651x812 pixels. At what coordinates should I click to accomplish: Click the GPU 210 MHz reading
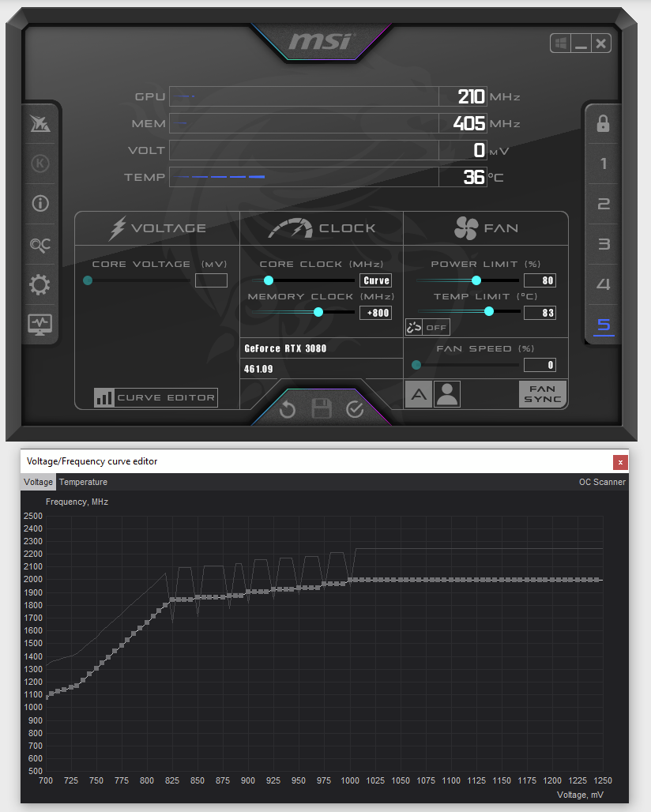[472, 96]
